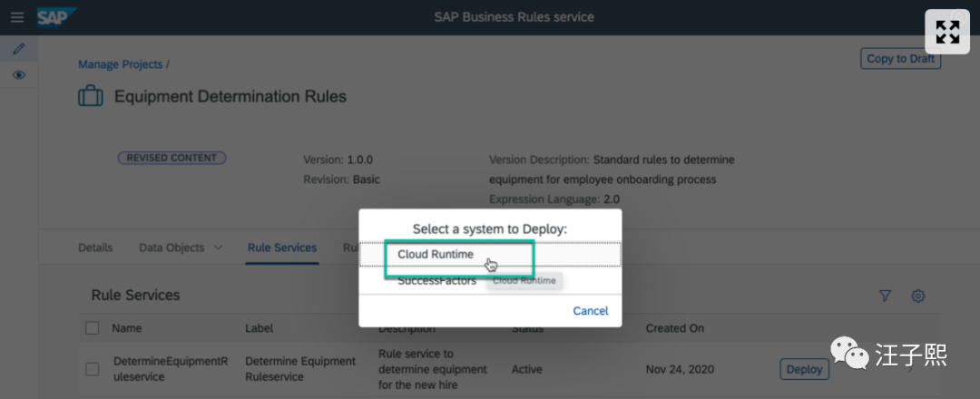
Task: Switch to the Rule Services tab
Action: tap(282, 248)
